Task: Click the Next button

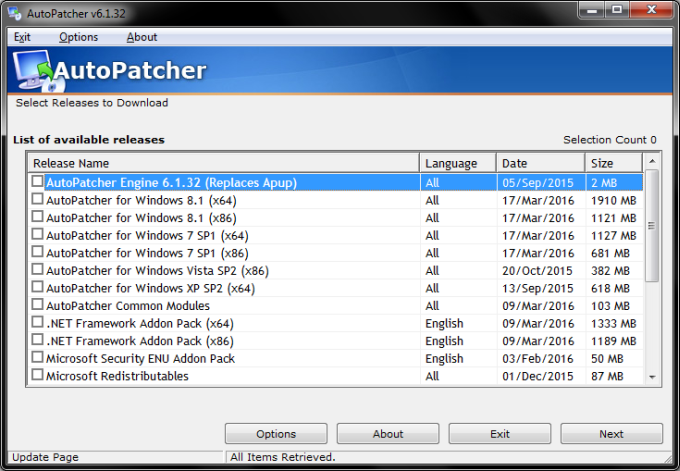Action: (x=611, y=434)
